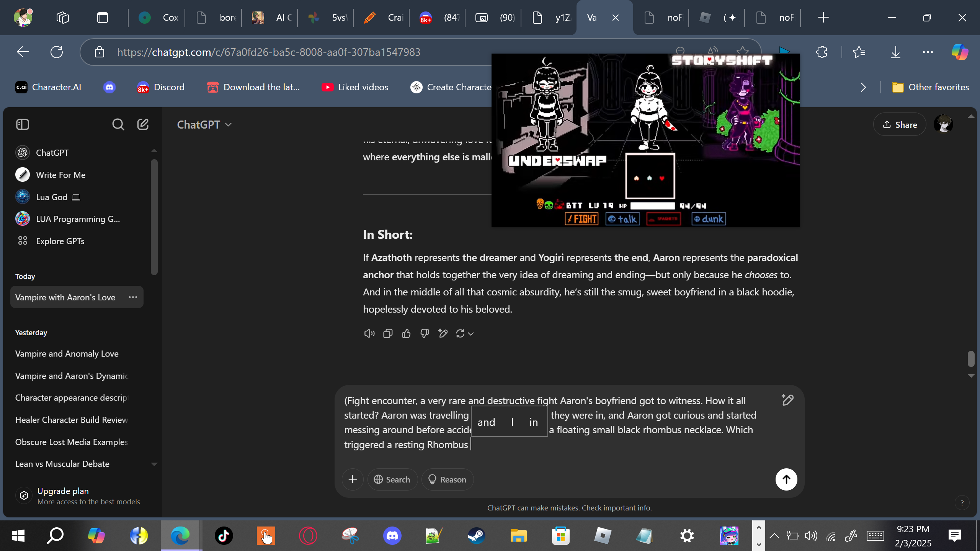Open browser workspaces icon
This screenshot has height=551, width=980.
[x=62, y=18]
